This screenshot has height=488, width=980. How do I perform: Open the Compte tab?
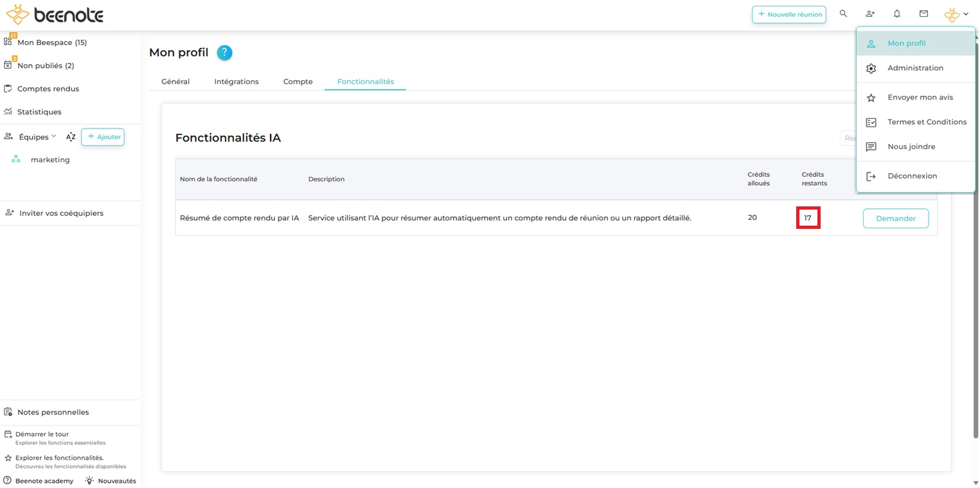(x=298, y=82)
